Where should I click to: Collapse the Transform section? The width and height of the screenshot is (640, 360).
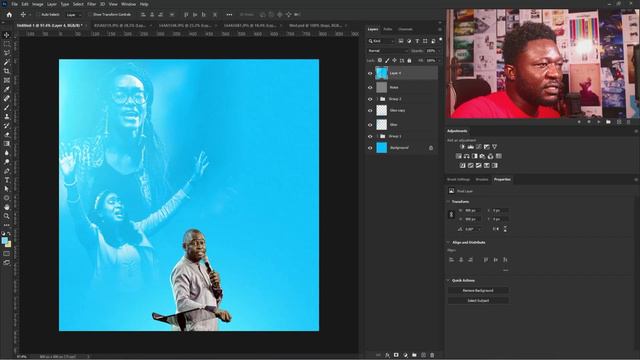[x=448, y=202]
